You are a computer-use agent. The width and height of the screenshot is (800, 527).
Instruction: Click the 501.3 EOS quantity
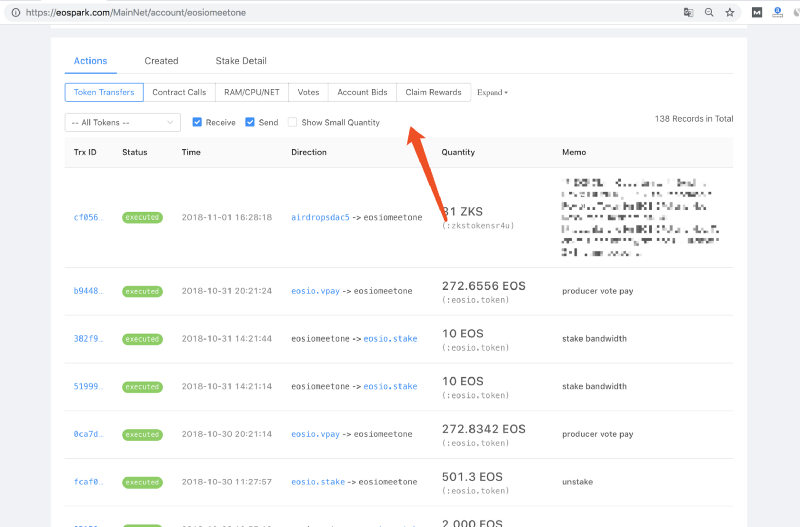tap(472, 476)
